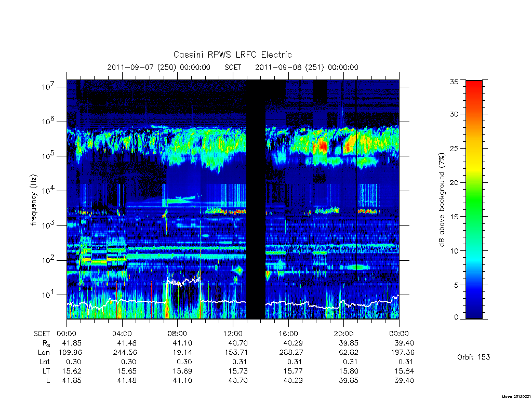Click the "15" color bar tick label
The height and width of the screenshot is (399, 532).
[454, 217]
